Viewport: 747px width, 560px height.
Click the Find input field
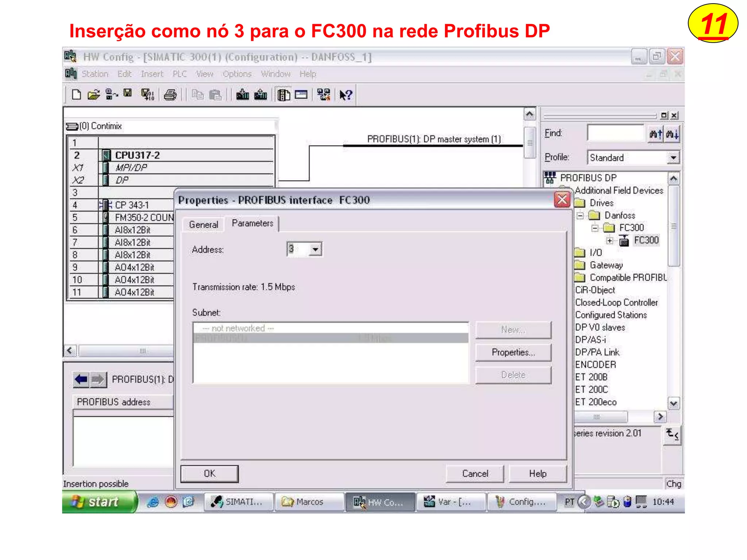click(x=616, y=133)
